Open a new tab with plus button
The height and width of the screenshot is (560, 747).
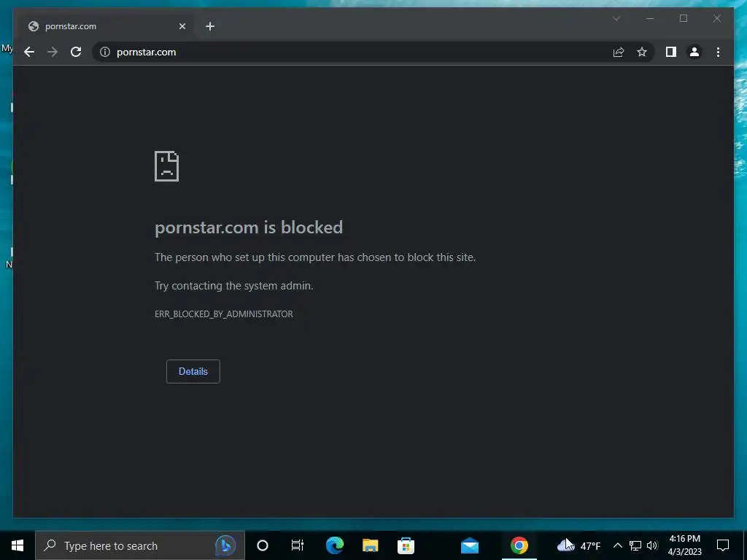[x=210, y=26]
